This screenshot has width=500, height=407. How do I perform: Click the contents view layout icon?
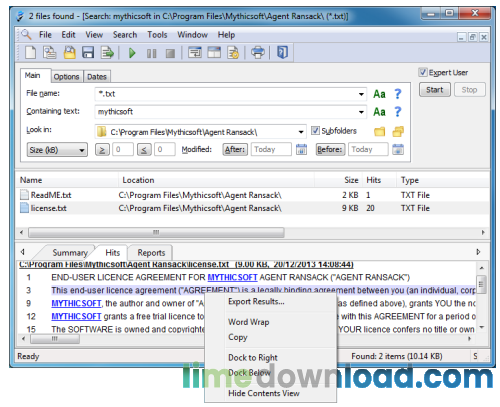point(195,53)
